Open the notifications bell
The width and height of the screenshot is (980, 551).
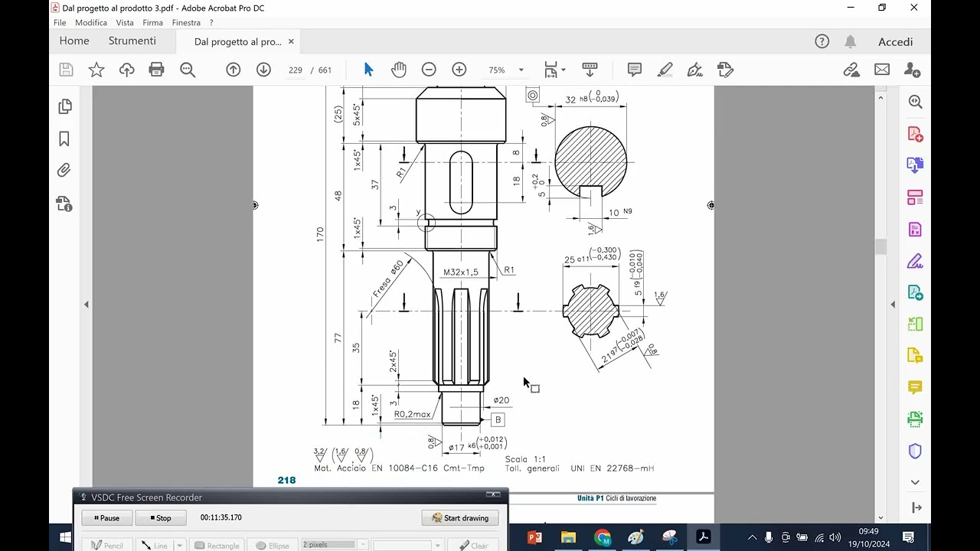pos(851,41)
